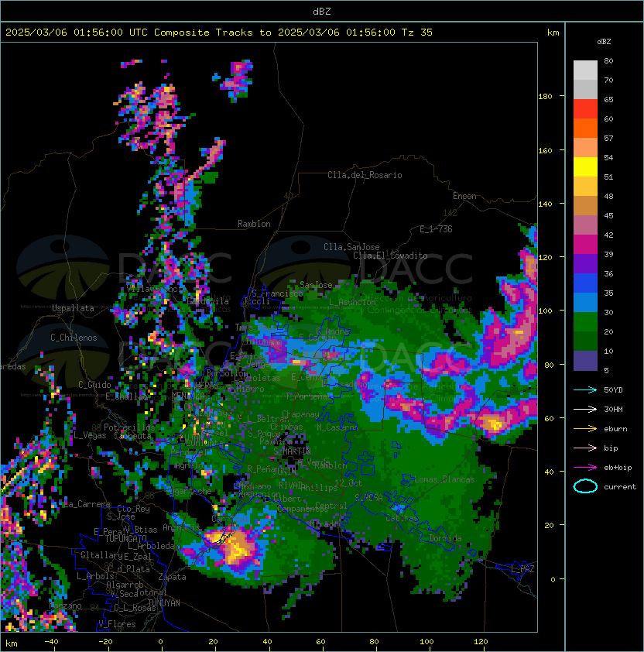Viewport: 644px width, 652px height.
Task: Click the pink bip arrow icon
Action: (585, 448)
